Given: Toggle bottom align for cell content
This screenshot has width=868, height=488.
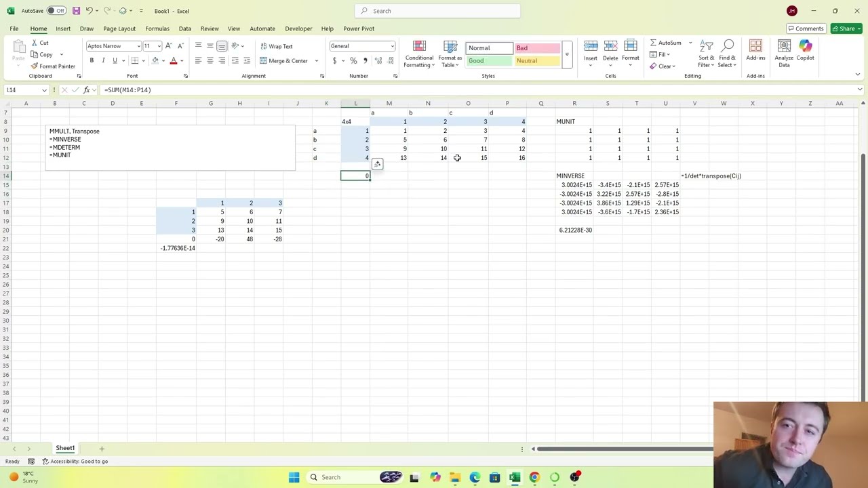Looking at the screenshot, I should [222, 46].
